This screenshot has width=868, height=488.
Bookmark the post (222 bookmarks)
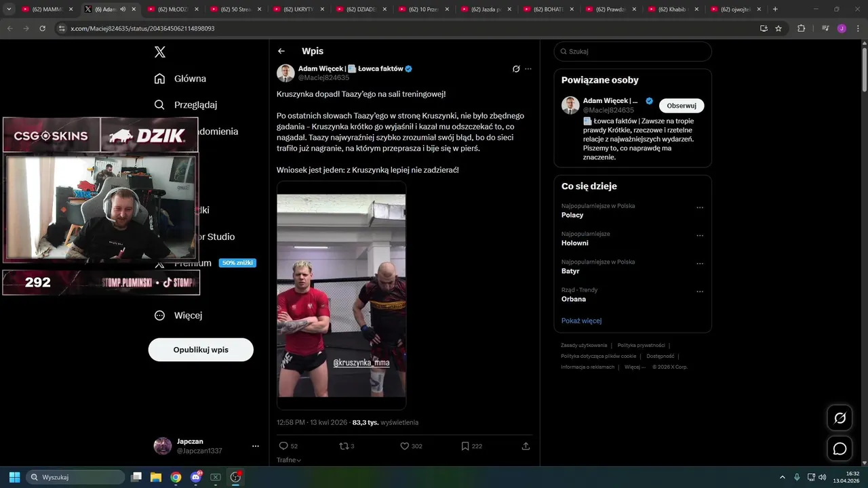pyautogui.click(x=471, y=446)
